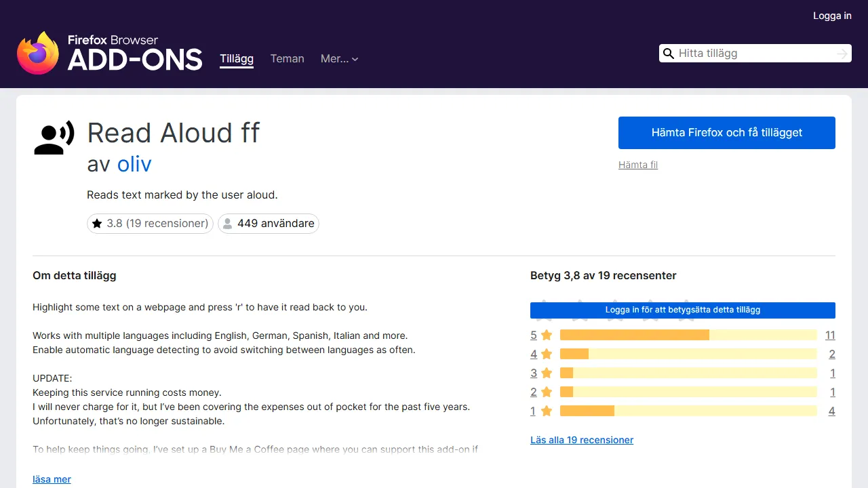Screen dimensions: 868x488
Task: Click the 5-star rating bar
Action: [688, 335]
